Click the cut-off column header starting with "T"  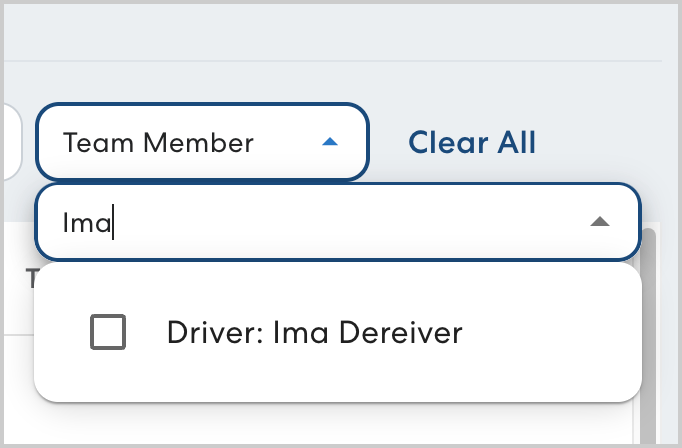30,279
